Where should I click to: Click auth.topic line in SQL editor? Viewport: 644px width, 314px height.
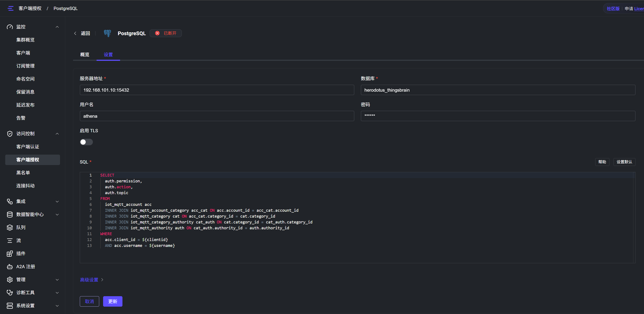117,193
